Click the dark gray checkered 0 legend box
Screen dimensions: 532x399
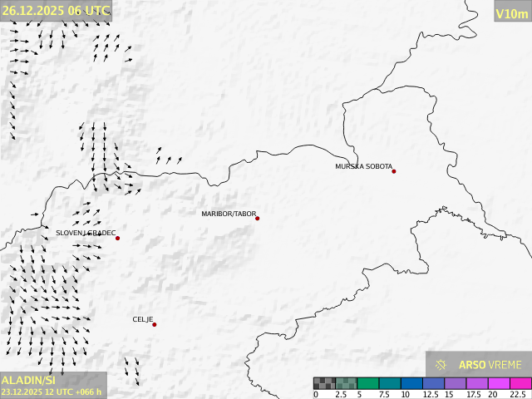pos(324,383)
